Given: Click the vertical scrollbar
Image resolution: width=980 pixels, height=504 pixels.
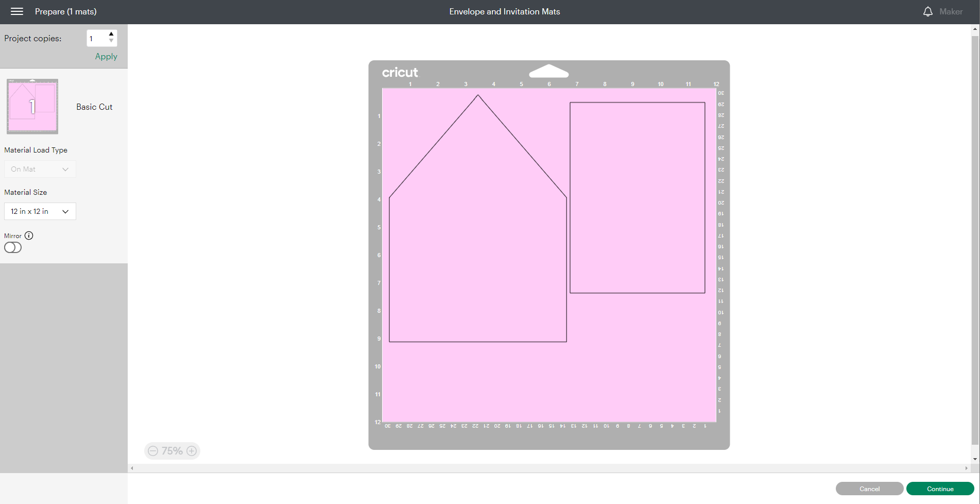Looking at the screenshot, I should (x=975, y=239).
